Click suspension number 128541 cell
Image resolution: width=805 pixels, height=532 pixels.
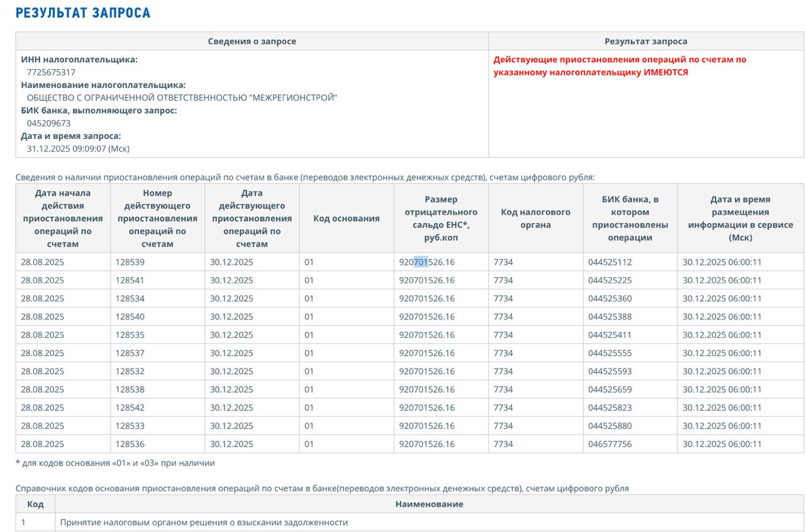(130, 280)
